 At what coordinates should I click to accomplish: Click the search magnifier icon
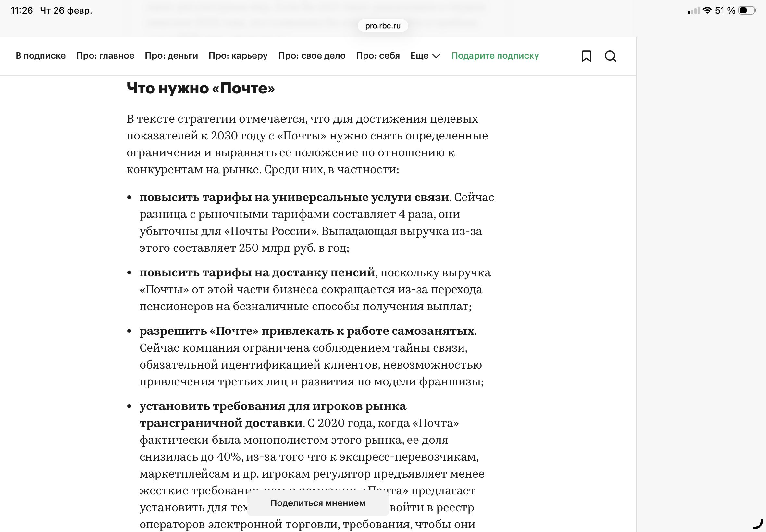[610, 56]
